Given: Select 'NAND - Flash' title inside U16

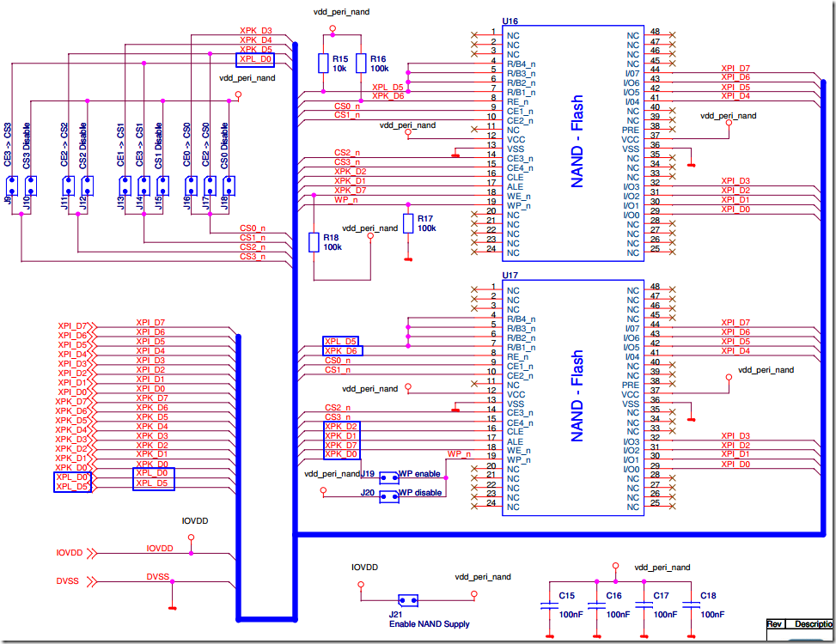Looking at the screenshot, I should (x=577, y=142).
